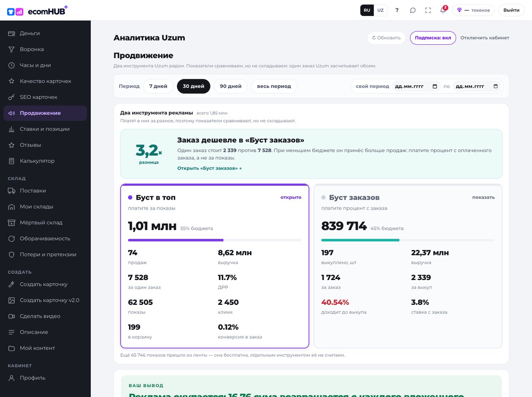Click the Выйти button

(512, 10)
